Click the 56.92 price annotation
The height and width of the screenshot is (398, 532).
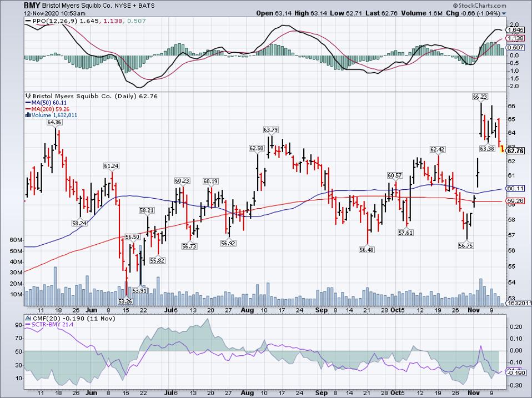[x=228, y=243]
